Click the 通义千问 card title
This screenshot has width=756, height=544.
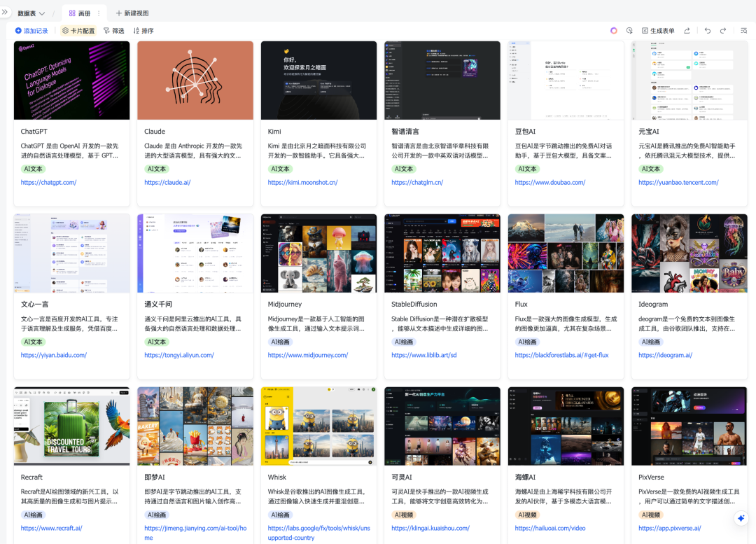[x=158, y=305]
